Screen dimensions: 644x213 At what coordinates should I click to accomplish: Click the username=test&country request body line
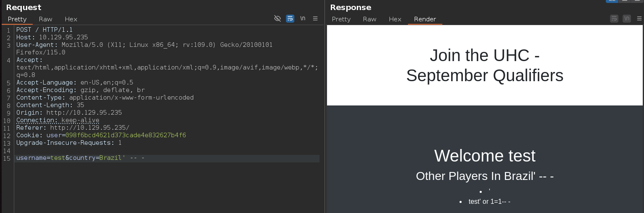pos(80,158)
